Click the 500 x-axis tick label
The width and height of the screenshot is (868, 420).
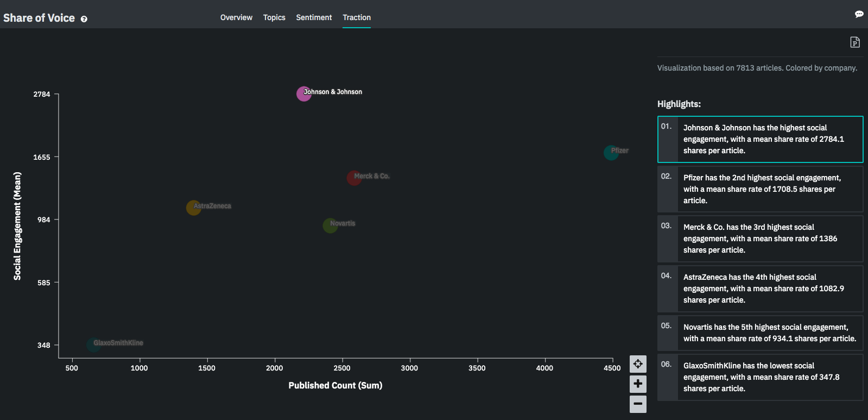(72, 368)
